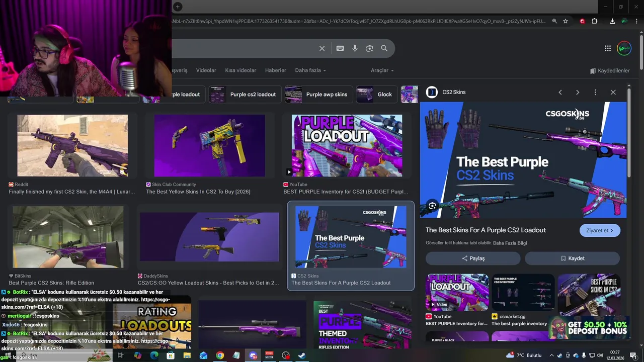This screenshot has width=644, height=362.
Task: Click the Ziyaret et button
Action: click(600, 230)
